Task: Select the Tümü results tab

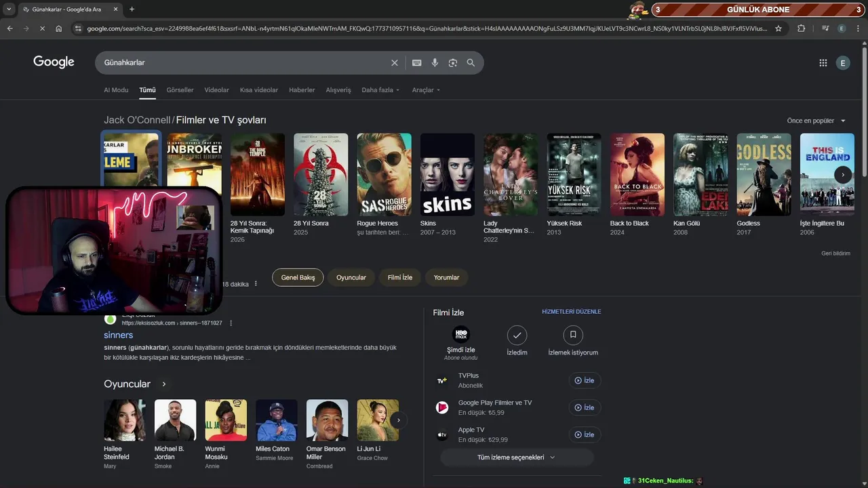Action: click(147, 89)
